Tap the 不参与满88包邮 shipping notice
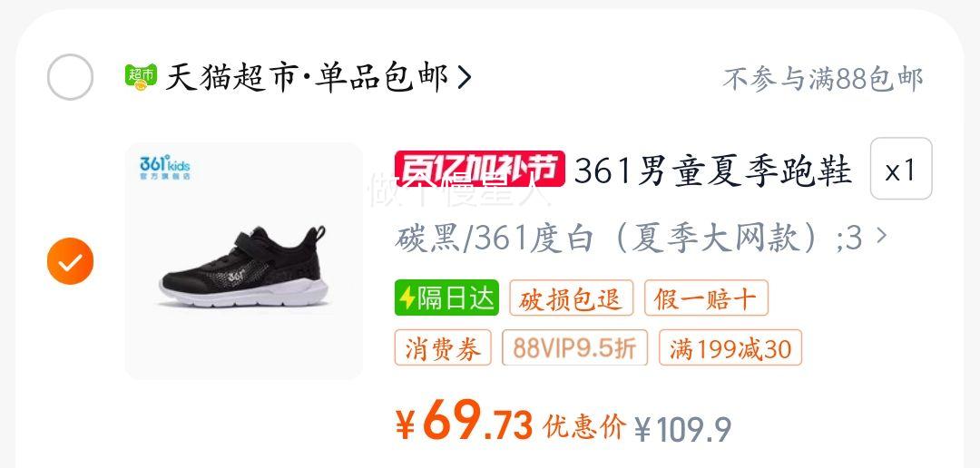 (823, 79)
